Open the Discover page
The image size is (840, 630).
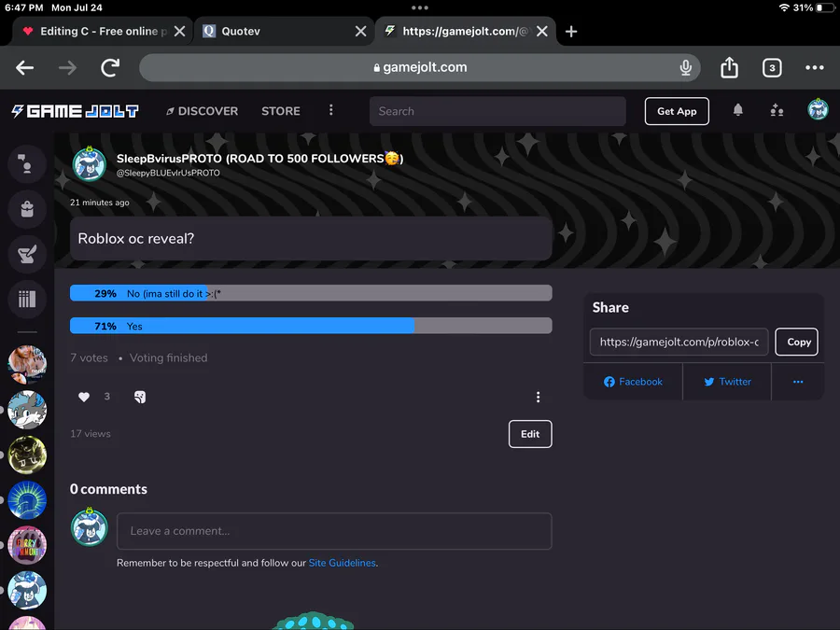pos(203,111)
